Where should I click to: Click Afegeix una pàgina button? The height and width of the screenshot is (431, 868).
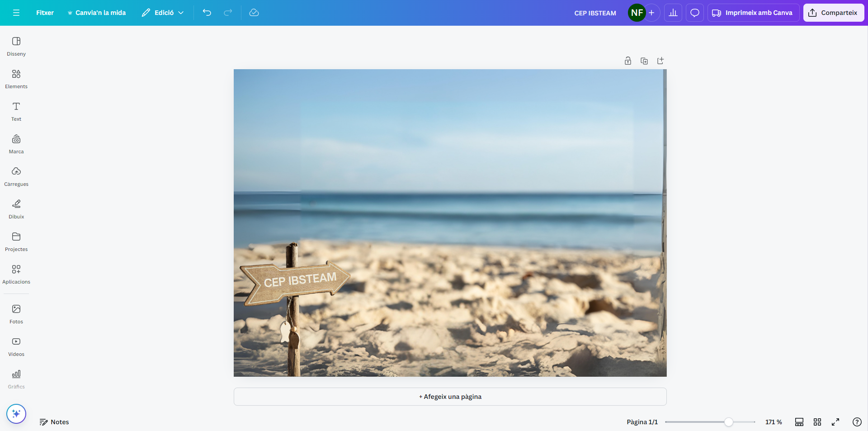coord(450,397)
